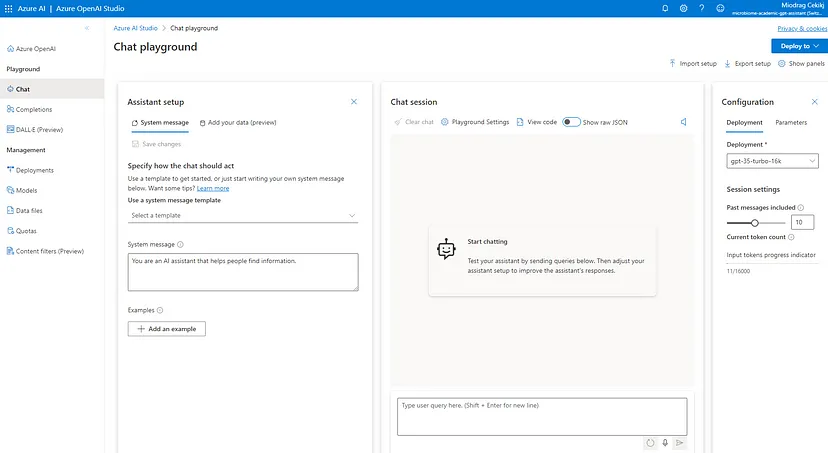The width and height of the screenshot is (828, 453).
Task: Show Examples info tooltip icon
Action: click(x=160, y=310)
